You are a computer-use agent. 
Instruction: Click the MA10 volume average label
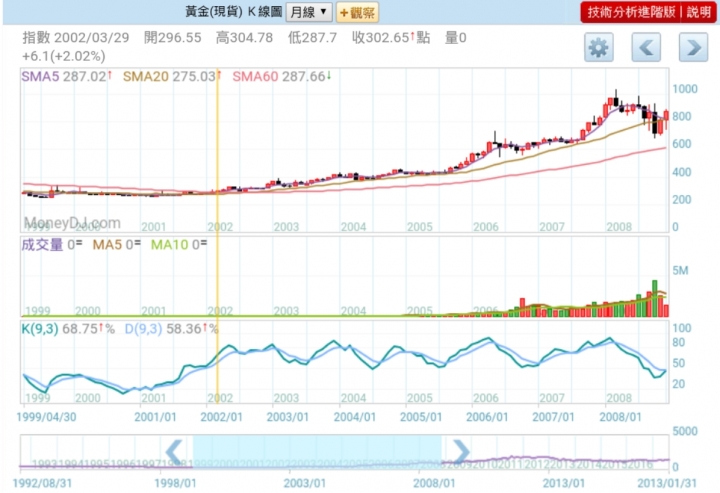click(169, 245)
